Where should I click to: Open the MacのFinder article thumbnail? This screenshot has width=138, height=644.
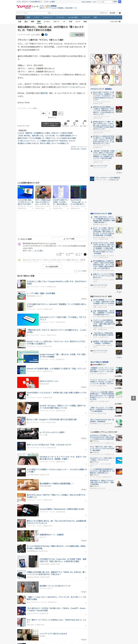pos(78,192)
